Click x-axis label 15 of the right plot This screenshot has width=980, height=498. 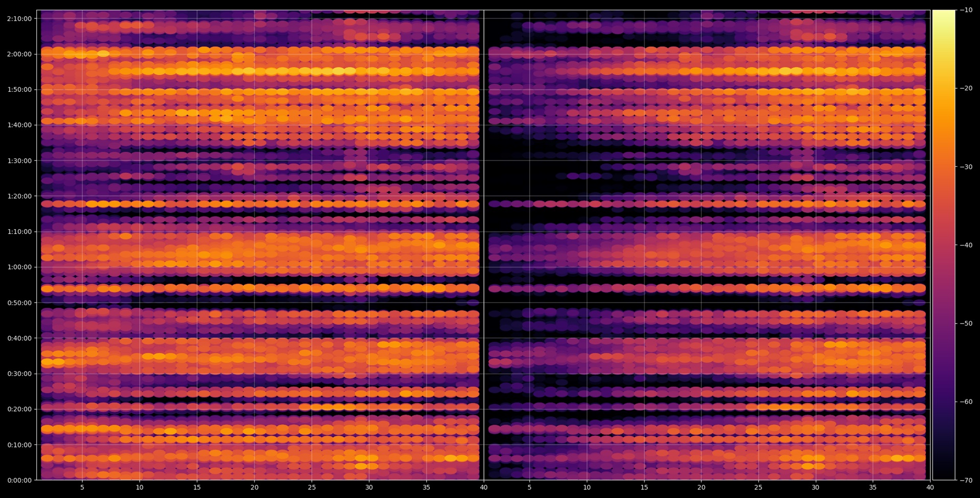click(x=644, y=487)
